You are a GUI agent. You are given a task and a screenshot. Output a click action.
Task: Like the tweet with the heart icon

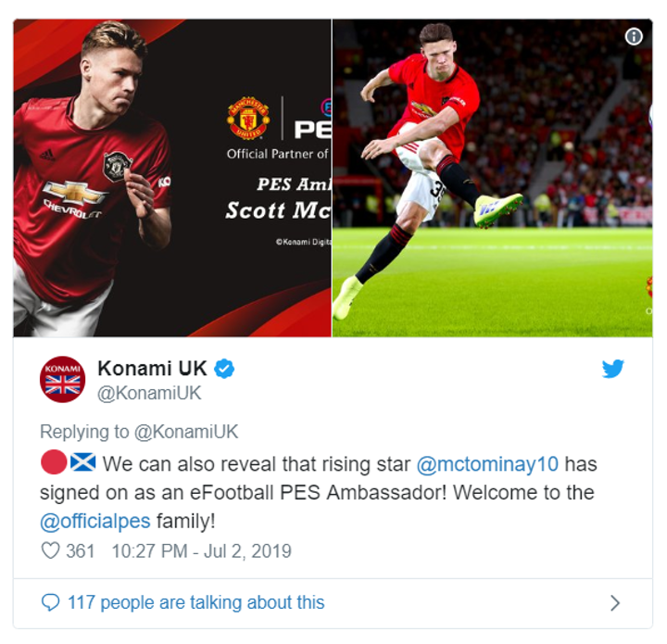[50, 550]
